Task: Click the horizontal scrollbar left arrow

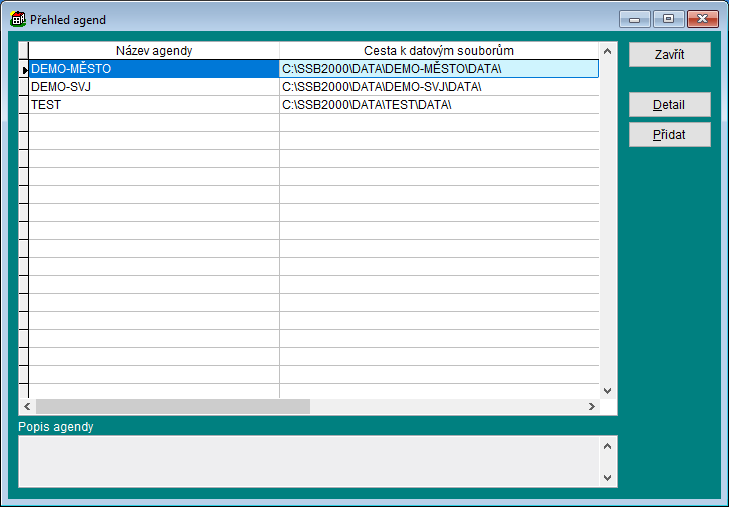Action: [x=27, y=407]
